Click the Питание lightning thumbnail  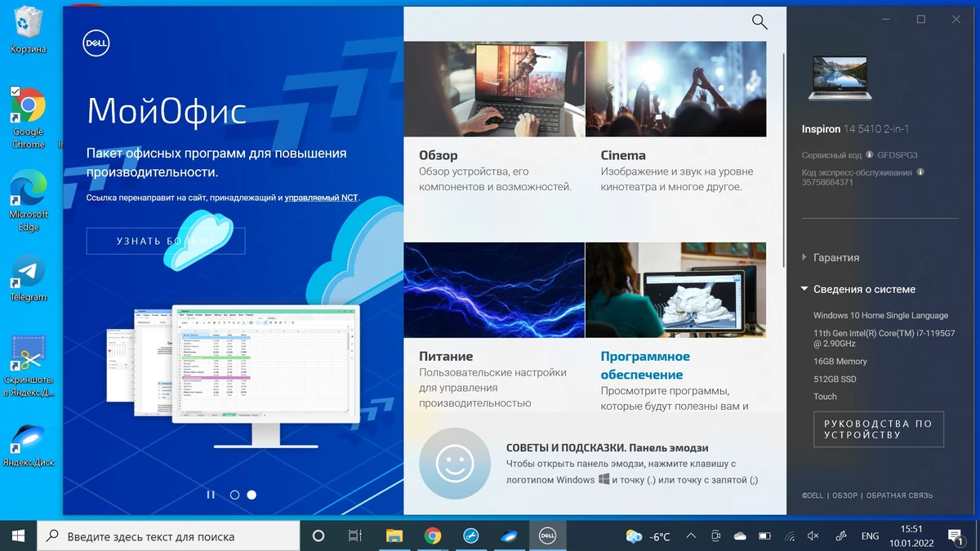494,290
